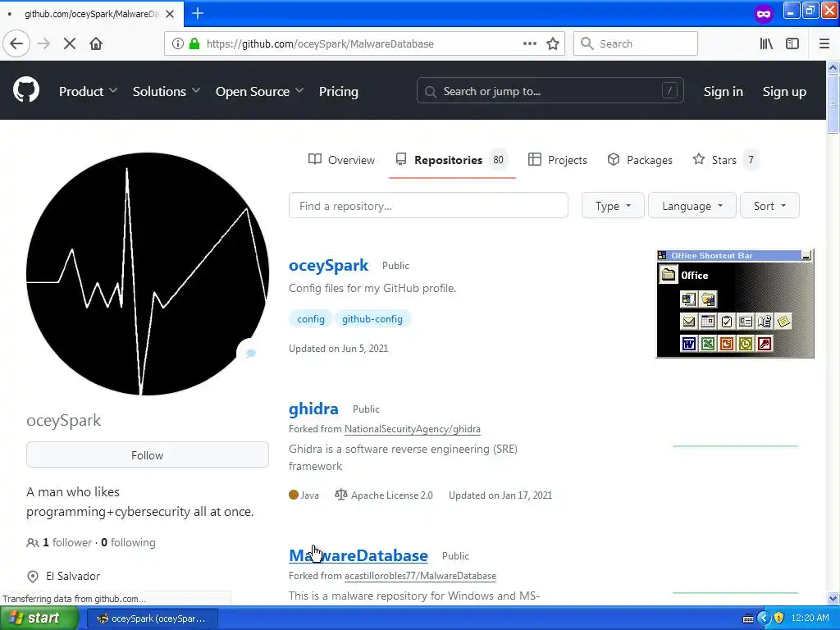Screen dimensions: 840x630
Task: Select oceySpark taskbar window button
Action: tap(152, 619)
